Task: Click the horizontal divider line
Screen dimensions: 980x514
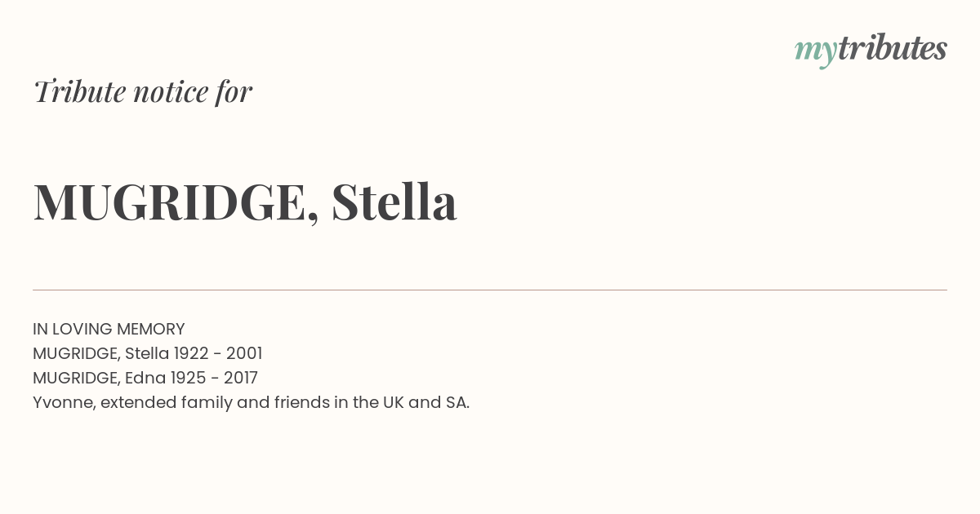Action: pos(490,290)
